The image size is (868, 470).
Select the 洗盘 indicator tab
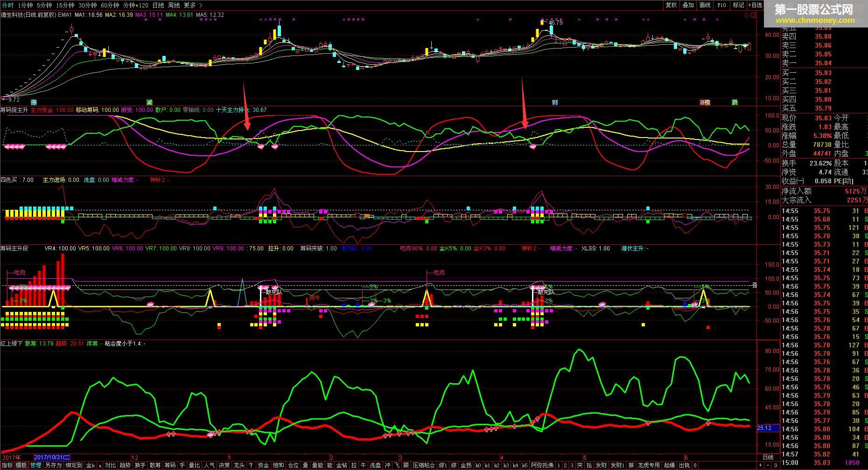coord(375,465)
